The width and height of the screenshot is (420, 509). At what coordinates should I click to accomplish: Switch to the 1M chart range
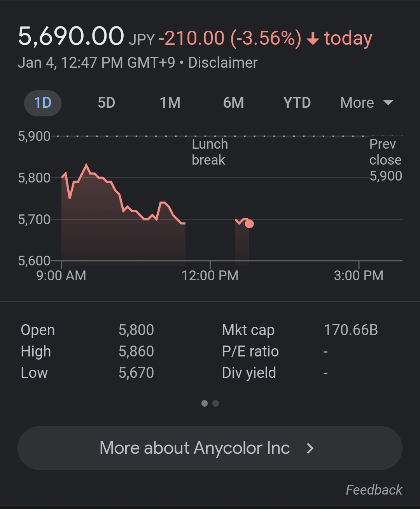(170, 103)
